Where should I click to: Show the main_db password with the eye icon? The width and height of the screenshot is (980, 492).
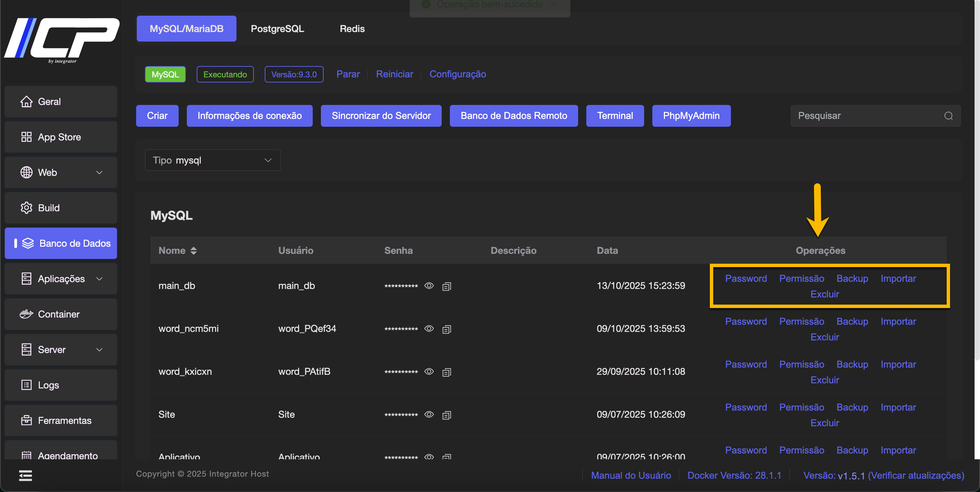[x=429, y=286]
